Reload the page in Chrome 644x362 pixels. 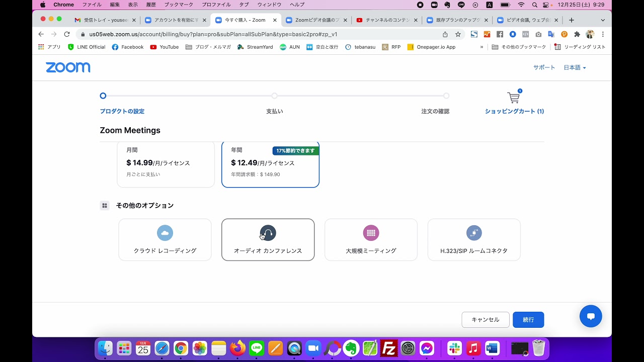tap(67, 34)
